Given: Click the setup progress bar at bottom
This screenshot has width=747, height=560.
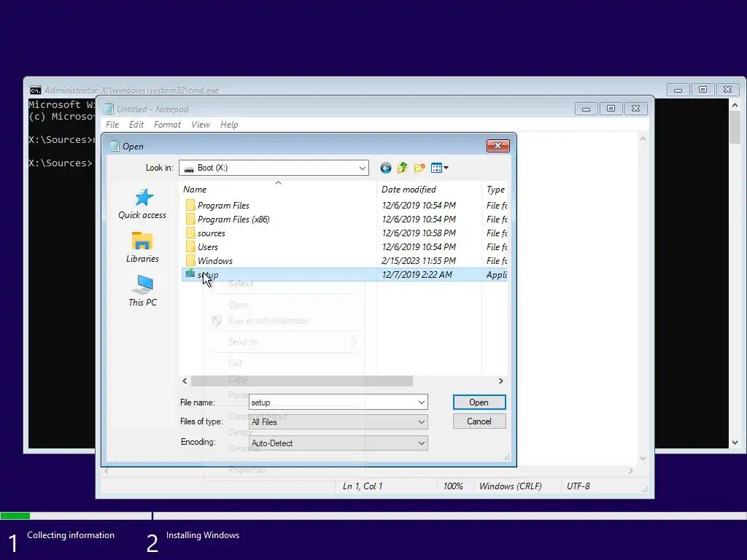Looking at the screenshot, I should [373, 516].
